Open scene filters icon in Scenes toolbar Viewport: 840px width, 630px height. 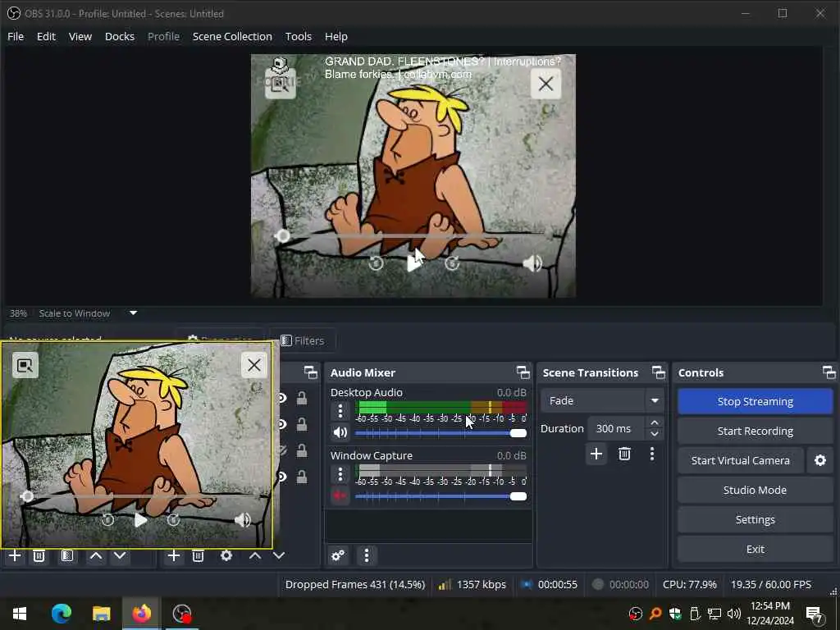coord(67,555)
